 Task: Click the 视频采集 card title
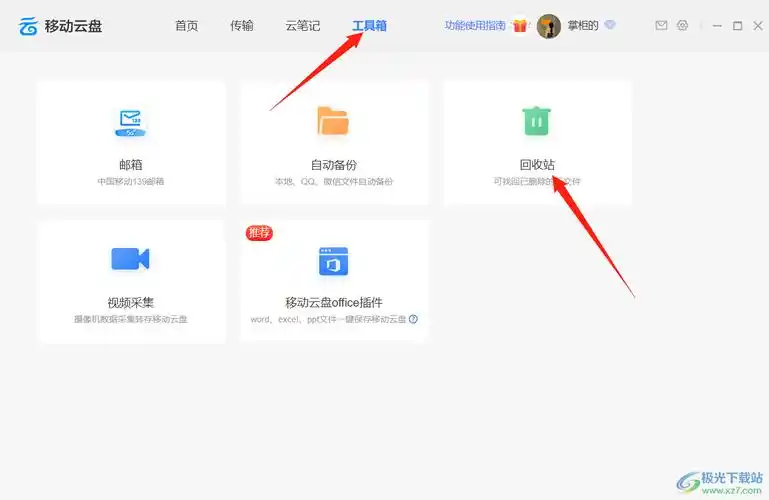point(130,302)
